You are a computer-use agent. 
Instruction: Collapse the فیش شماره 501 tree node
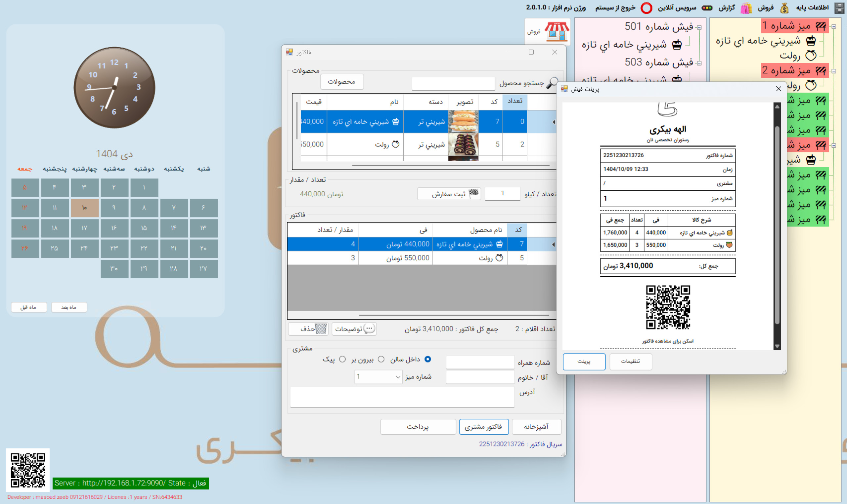[699, 27]
